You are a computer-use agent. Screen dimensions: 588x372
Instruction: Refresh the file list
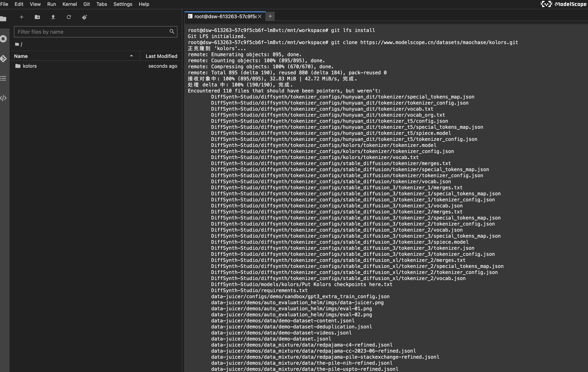tap(69, 17)
